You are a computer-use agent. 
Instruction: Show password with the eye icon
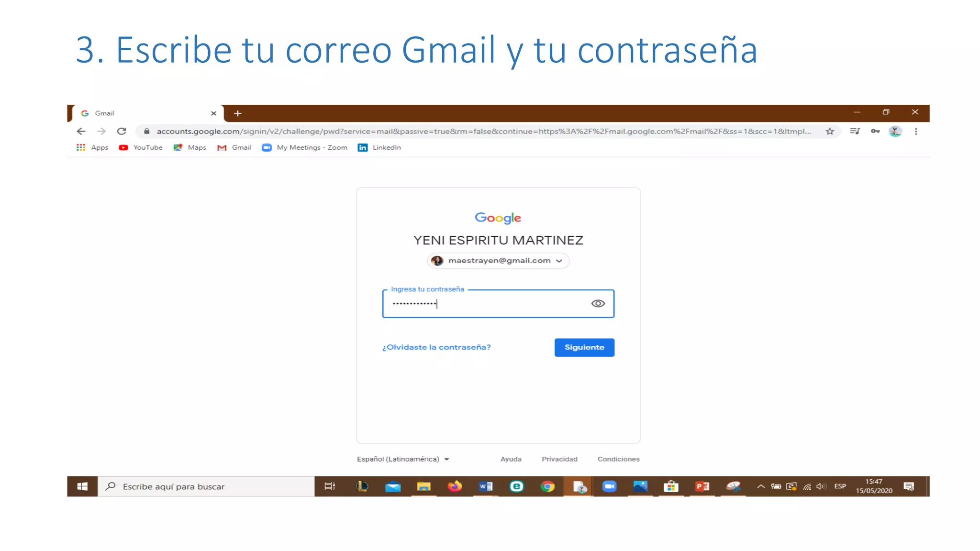(x=598, y=304)
